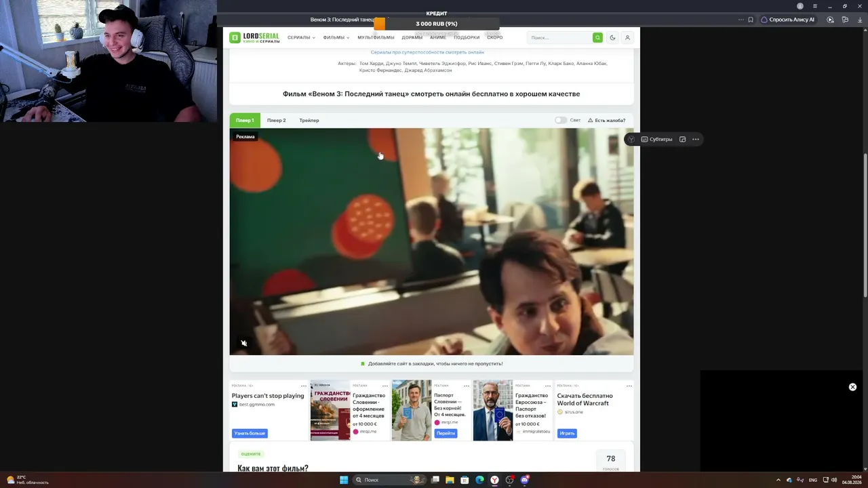Bookmark the page with the bookmark icon

pos(751,20)
